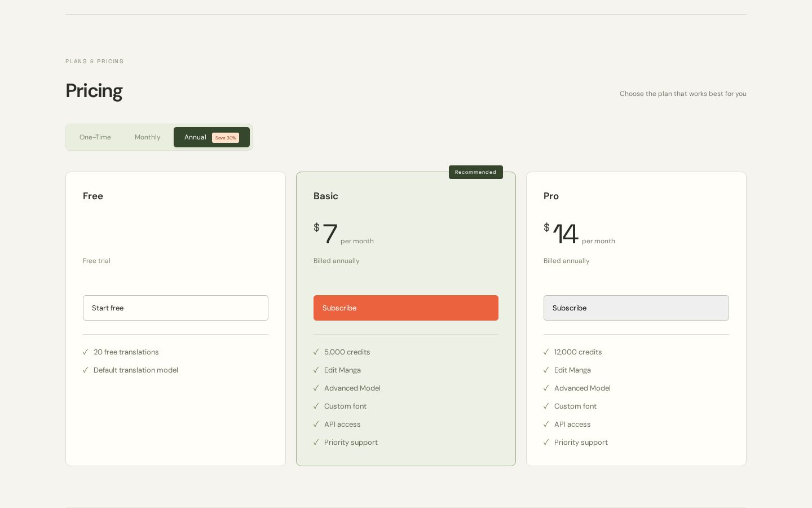Click checkmark beside Pro plan API access
This screenshot has width=812, height=508.
[546, 424]
